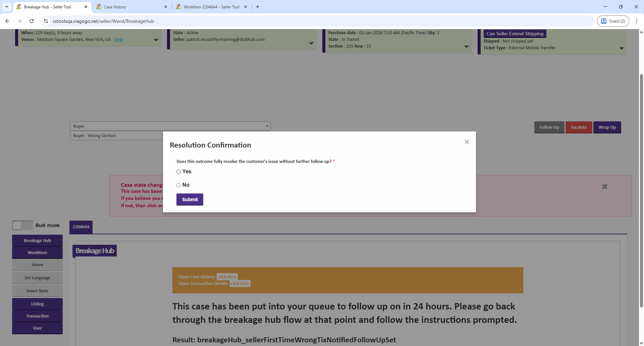Open the Buyer dropdown
The width and height of the screenshot is (644, 346).
[170, 126]
